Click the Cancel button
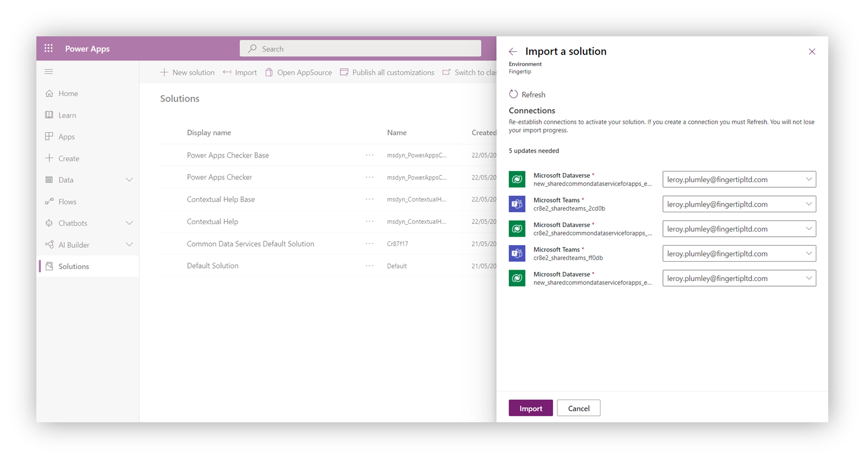This screenshot has height=462, width=868. [x=578, y=408]
